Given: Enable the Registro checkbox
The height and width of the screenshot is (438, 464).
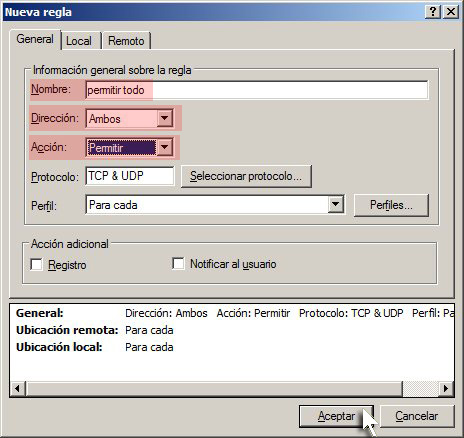Looking at the screenshot, I should pos(36,265).
